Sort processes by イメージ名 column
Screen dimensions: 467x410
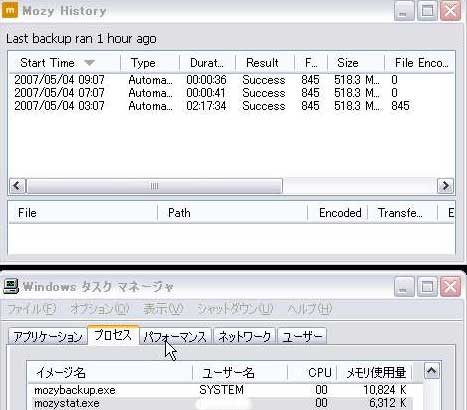point(110,372)
